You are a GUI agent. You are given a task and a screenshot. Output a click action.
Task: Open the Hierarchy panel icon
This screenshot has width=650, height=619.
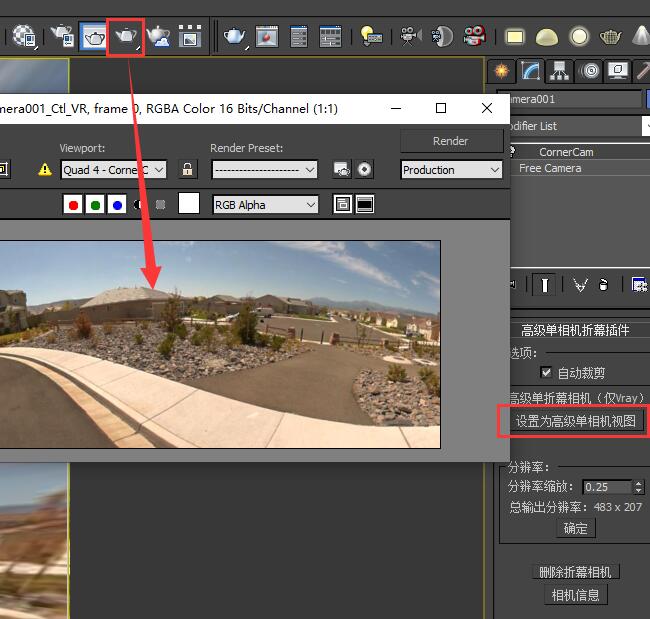click(x=560, y=71)
